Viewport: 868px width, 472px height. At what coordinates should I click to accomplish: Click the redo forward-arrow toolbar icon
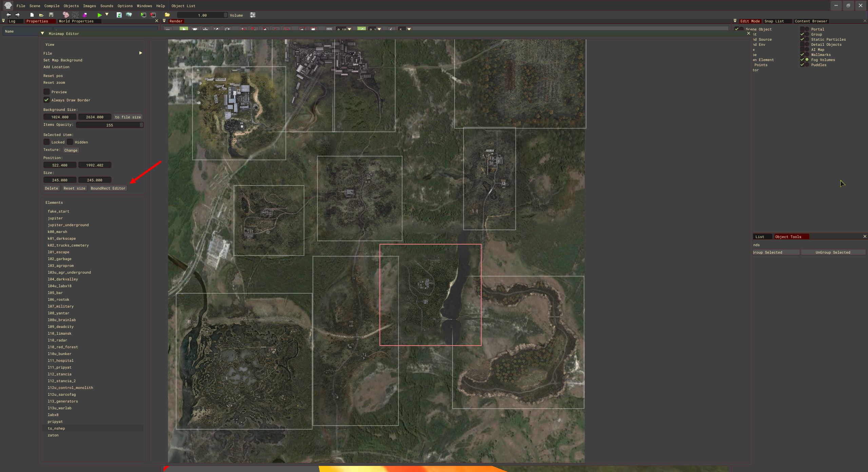[x=18, y=15]
